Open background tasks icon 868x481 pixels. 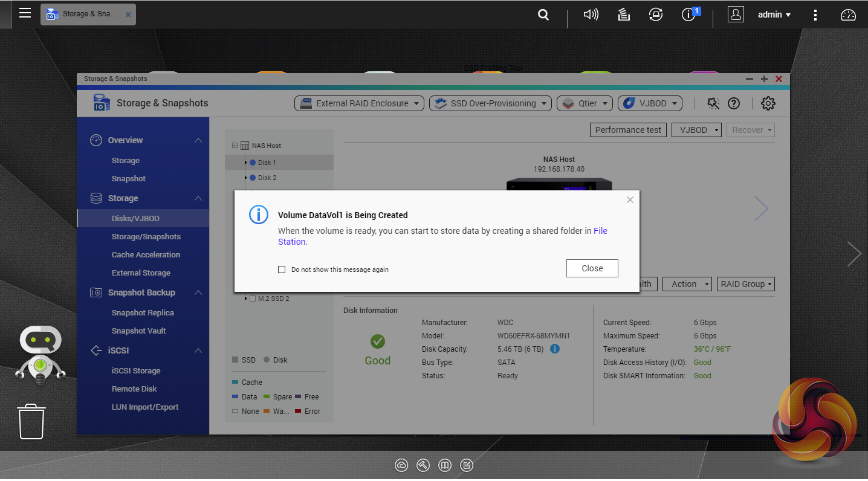click(624, 15)
